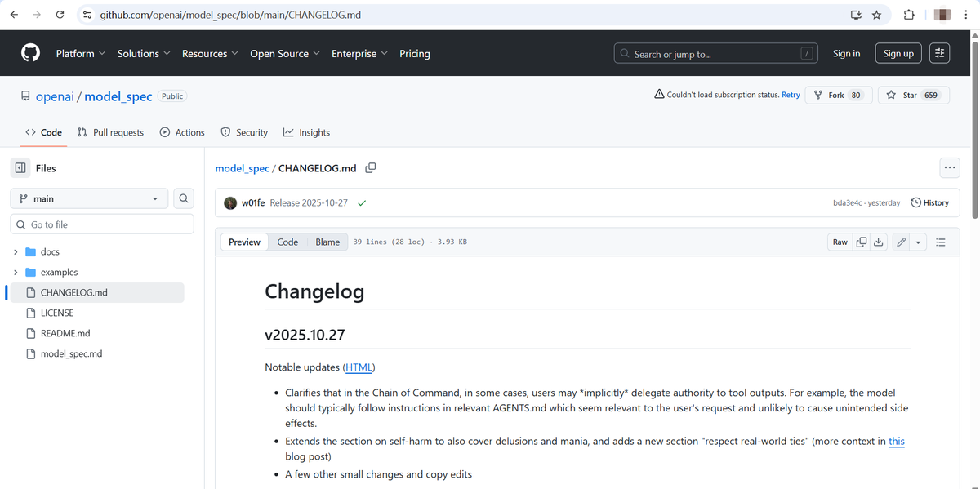Viewport: 980px width, 489px height.
Task: Click the Retry link
Action: 791,95
